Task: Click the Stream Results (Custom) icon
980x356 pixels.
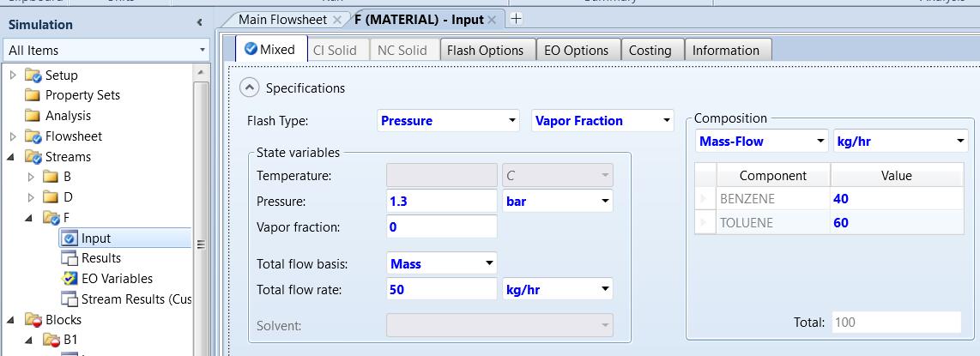Action: 70,299
